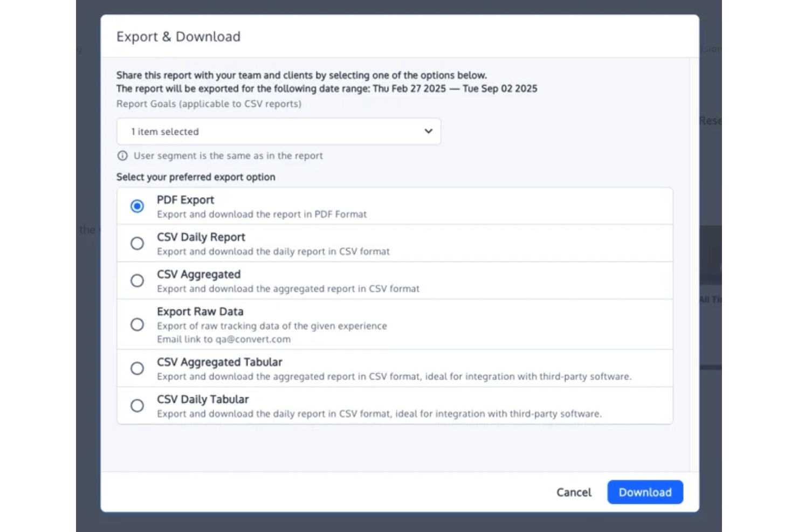Click the date range text 'Thu Feb 27 2025'
The height and width of the screenshot is (532, 798).
(x=409, y=88)
